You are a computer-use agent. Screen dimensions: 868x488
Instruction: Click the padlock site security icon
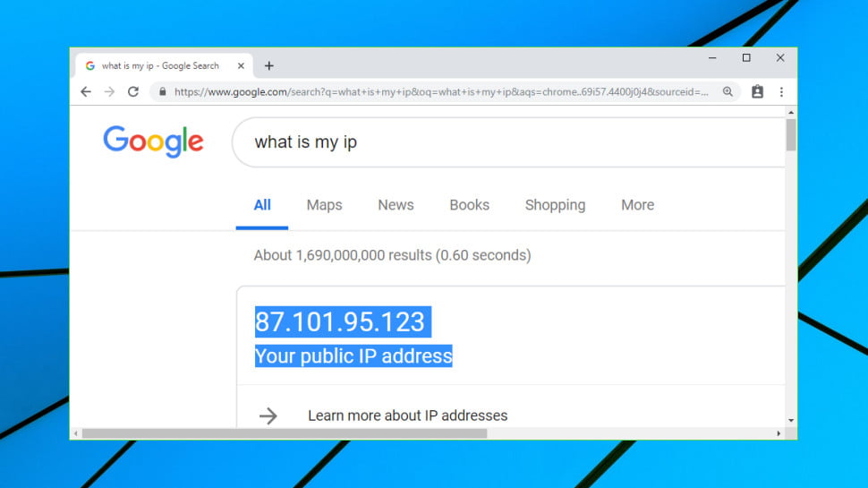tap(162, 91)
